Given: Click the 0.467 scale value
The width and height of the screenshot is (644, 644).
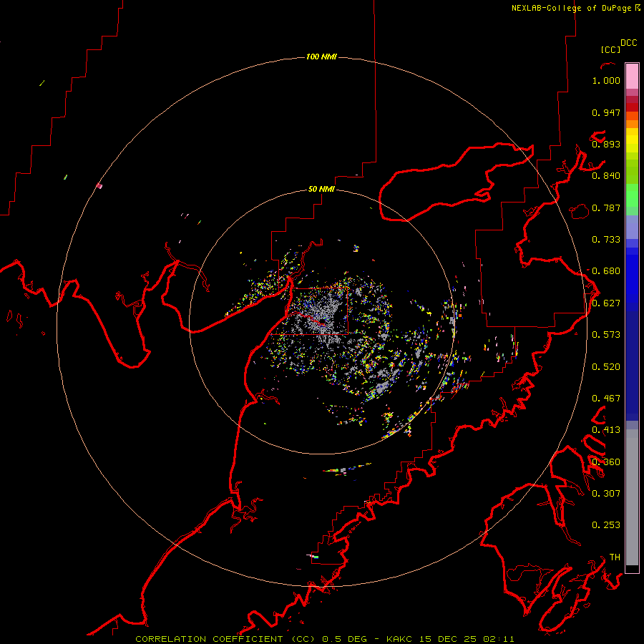Looking at the screenshot, I should coord(606,399).
